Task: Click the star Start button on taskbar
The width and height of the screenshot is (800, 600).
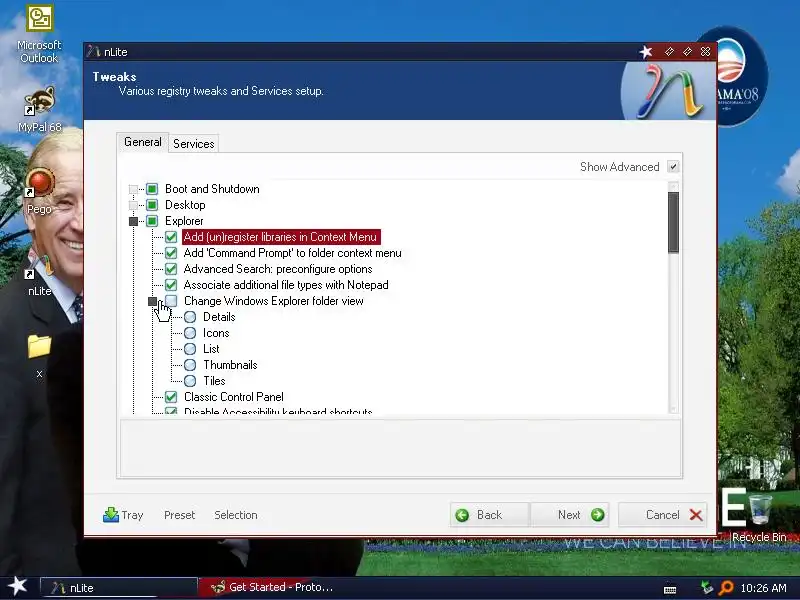Action: [18, 586]
